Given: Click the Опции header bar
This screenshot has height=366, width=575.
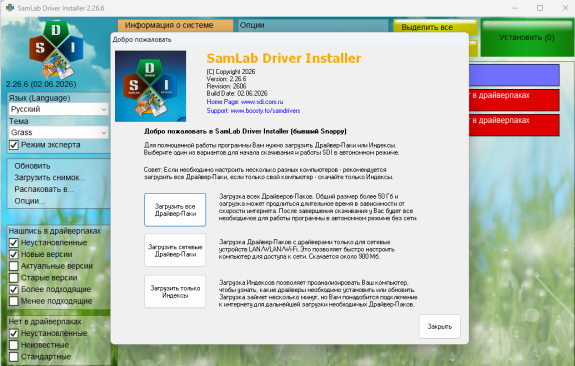Looking at the screenshot, I should 313,25.
